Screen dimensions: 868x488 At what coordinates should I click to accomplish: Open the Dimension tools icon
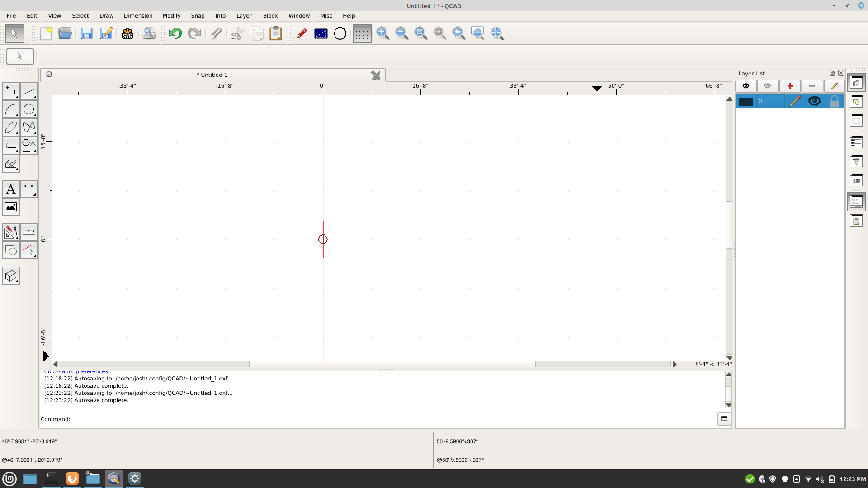click(28, 189)
